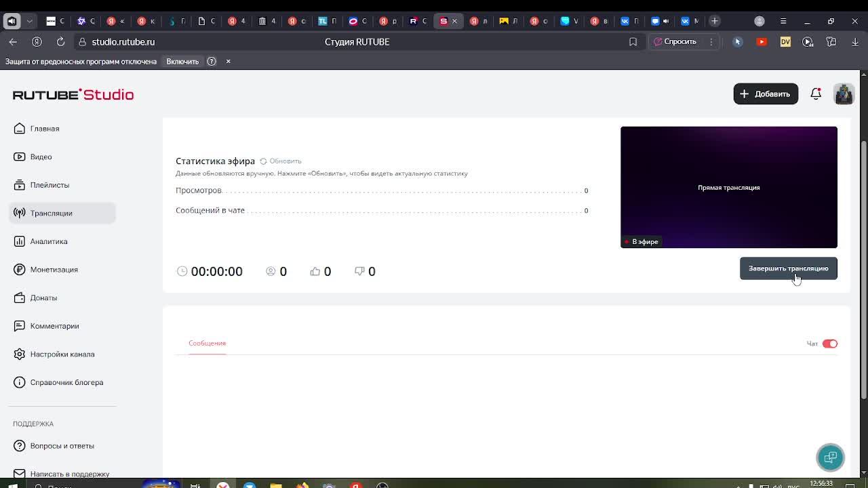The image size is (868, 488).
Task: Click the Статистика эфира heading
Action: [x=215, y=161]
